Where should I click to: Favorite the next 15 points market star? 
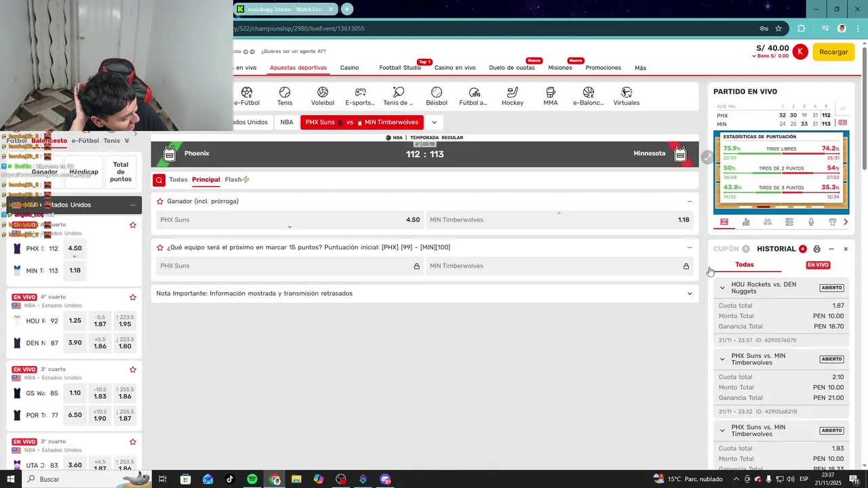[160, 247]
